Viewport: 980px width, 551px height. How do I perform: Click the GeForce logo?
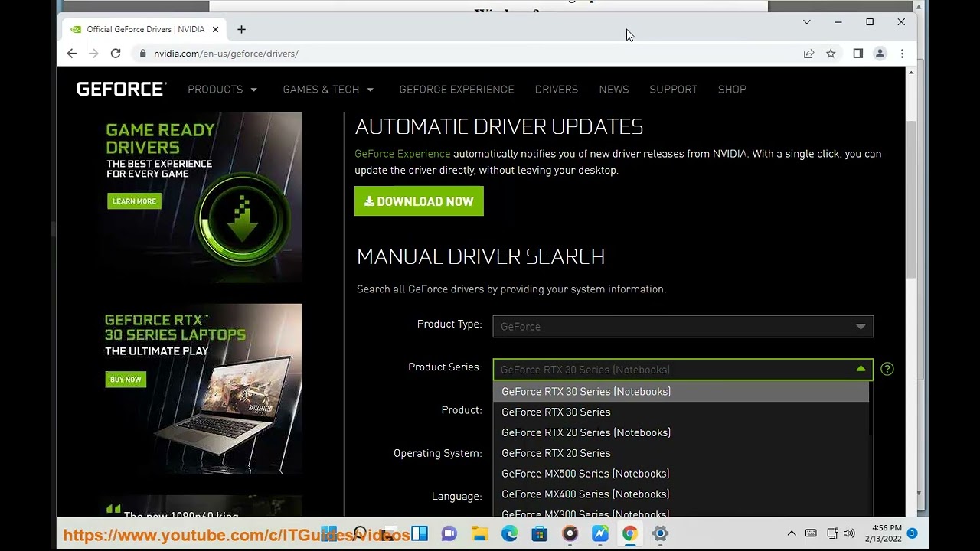click(x=121, y=90)
